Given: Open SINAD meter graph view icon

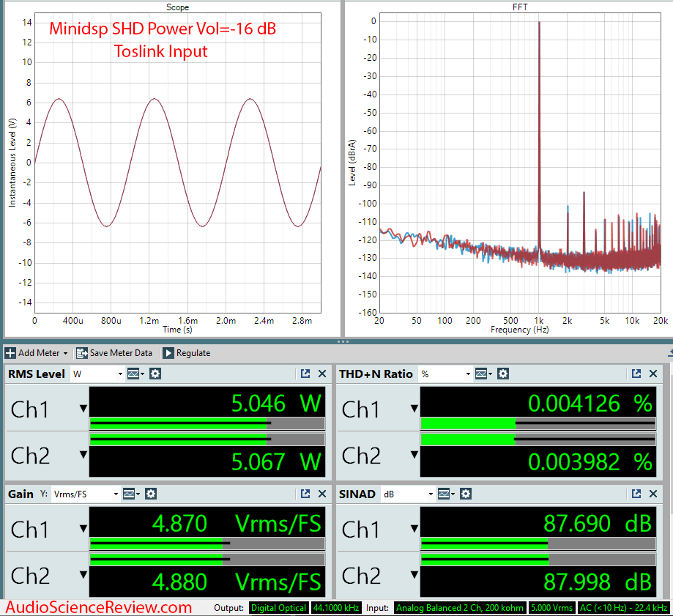Looking at the screenshot, I should click(x=446, y=494).
